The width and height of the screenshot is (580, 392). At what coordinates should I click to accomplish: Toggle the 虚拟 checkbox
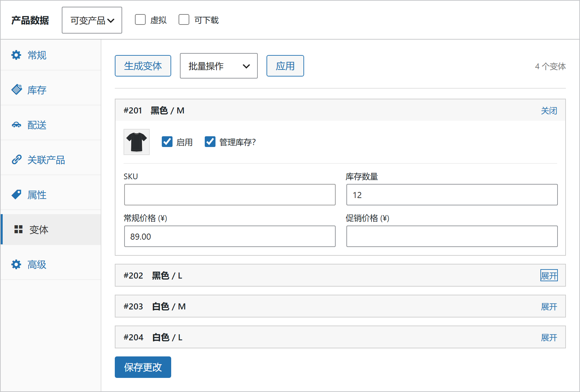tap(140, 19)
